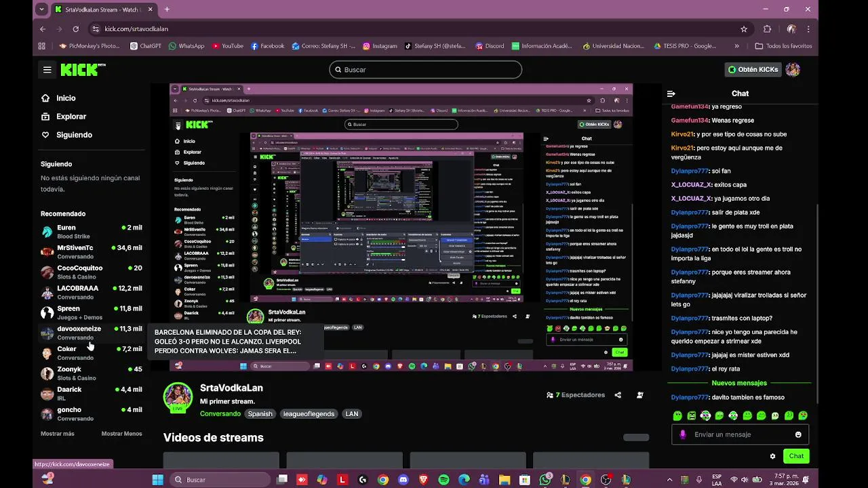Collapse list with Mostrar Menos
The height and width of the screenshot is (488, 868).
[122, 434]
